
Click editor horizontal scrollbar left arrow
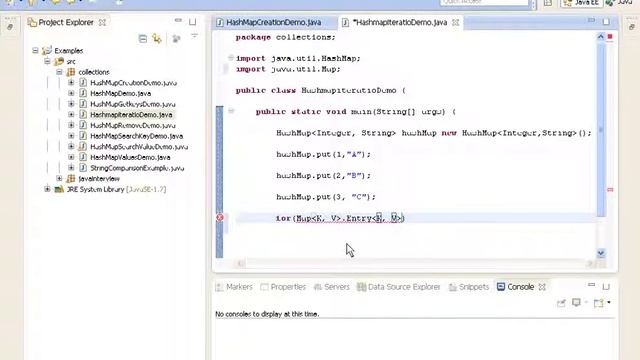point(241,264)
